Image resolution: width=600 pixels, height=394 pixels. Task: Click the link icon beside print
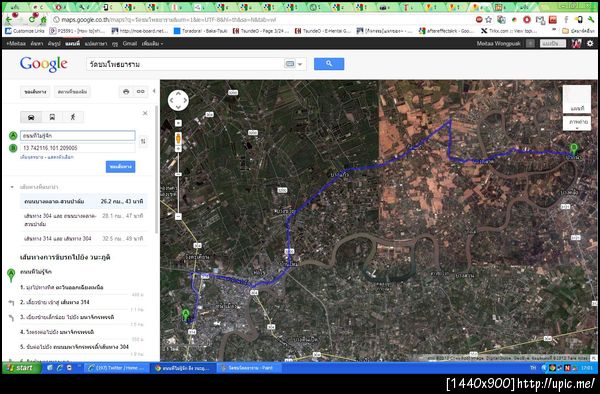tap(140, 91)
